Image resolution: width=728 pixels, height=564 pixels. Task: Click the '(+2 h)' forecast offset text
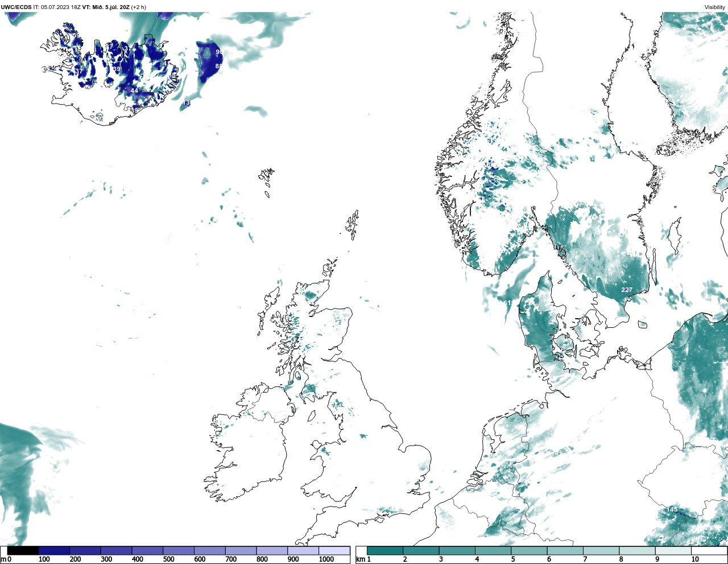point(139,7)
